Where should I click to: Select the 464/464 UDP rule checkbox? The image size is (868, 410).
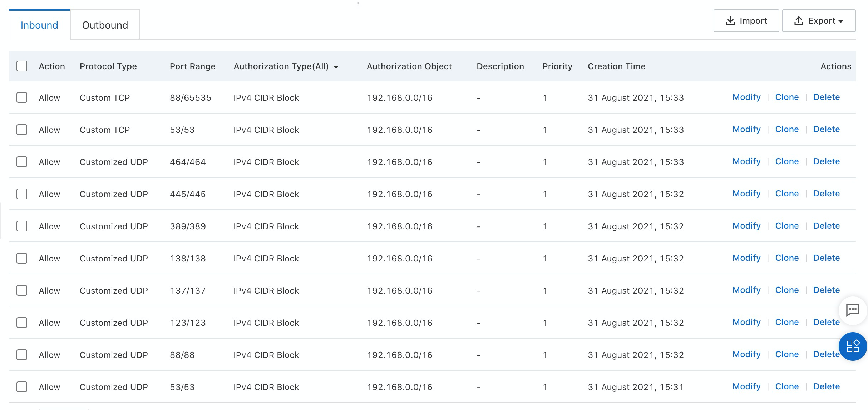pyautogui.click(x=22, y=162)
